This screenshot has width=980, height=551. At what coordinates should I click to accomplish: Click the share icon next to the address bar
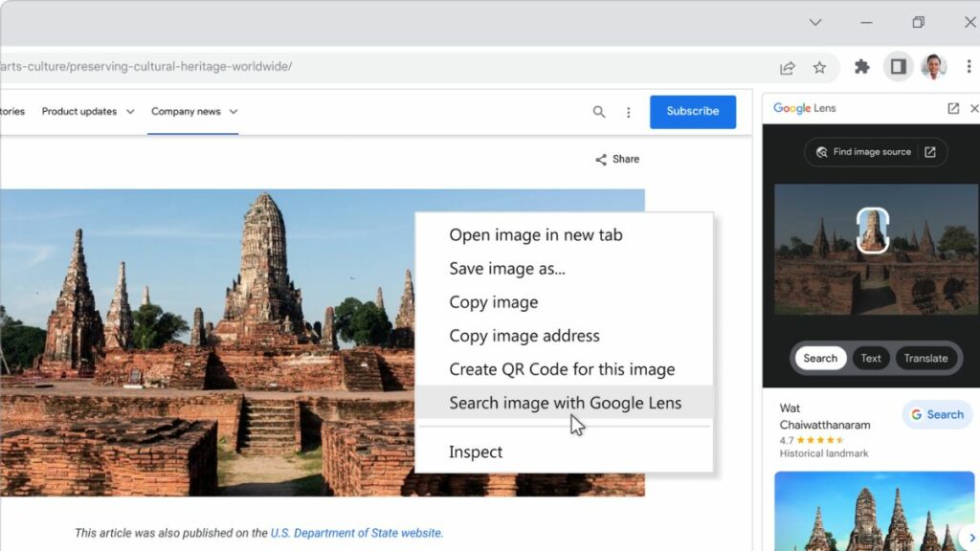(787, 67)
